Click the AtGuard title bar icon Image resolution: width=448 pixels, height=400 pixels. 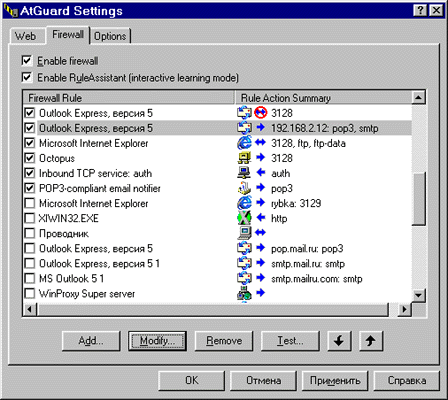10,11
